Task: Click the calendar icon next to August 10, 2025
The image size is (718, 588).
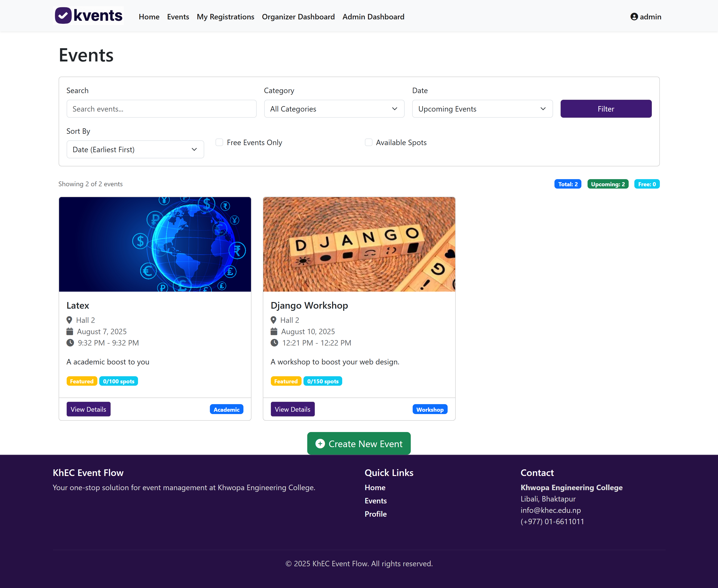Action: 274,332
